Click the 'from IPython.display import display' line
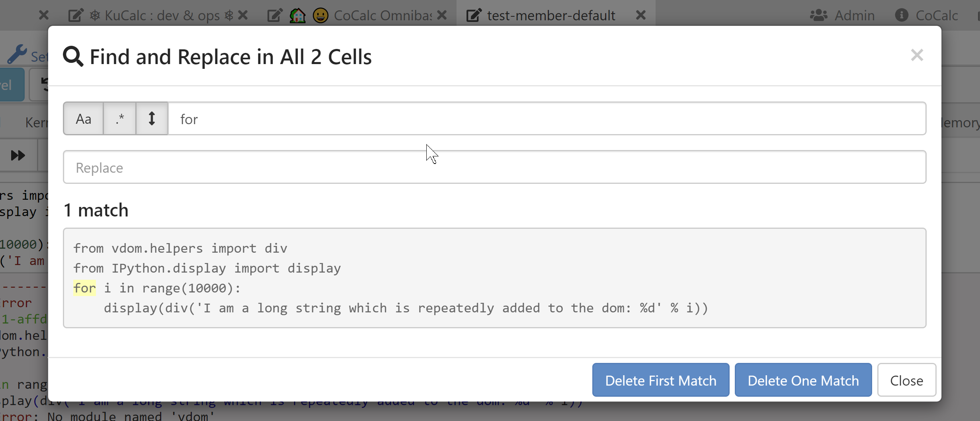 coord(207,268)
